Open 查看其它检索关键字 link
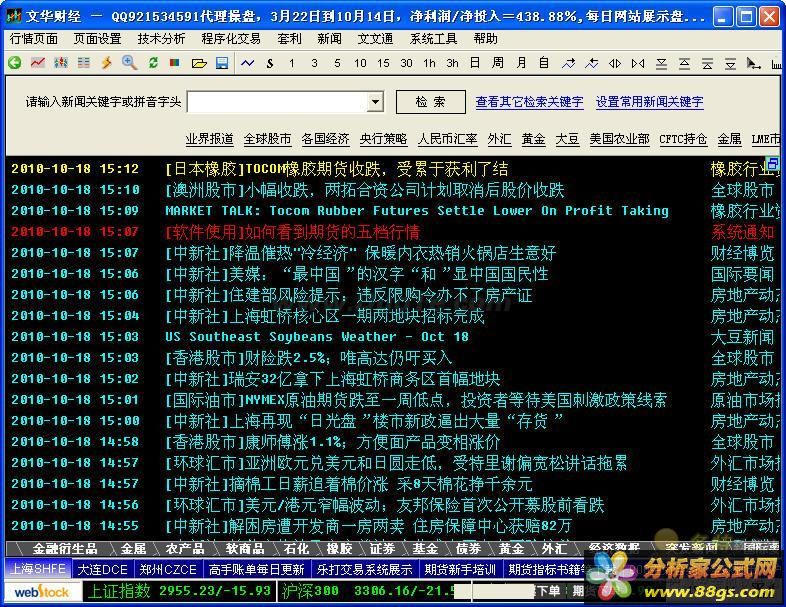This screenshot has height=607, width=786. click(x=529, y=102)
